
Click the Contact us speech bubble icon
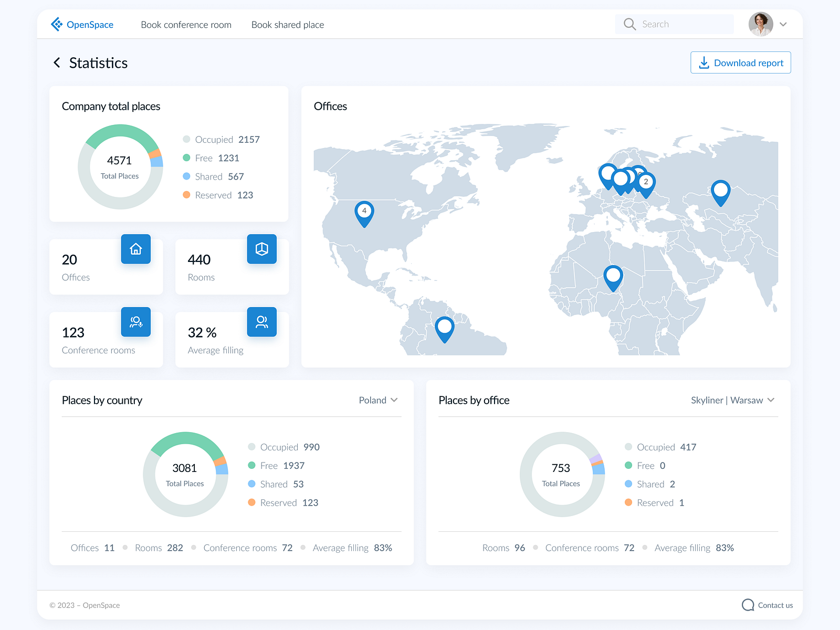tap(748, 605)
